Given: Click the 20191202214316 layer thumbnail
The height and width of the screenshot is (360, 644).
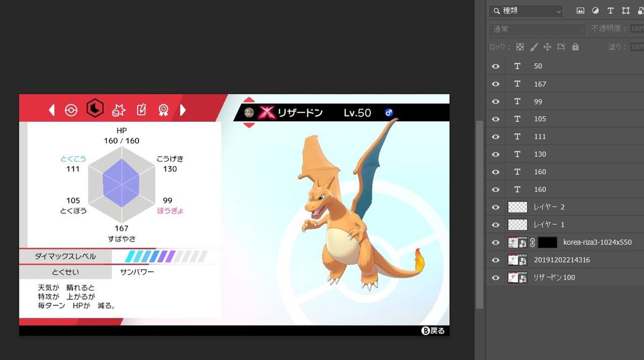Looking at the screenshot, I should pyautogui.click(x=517, y=260).
